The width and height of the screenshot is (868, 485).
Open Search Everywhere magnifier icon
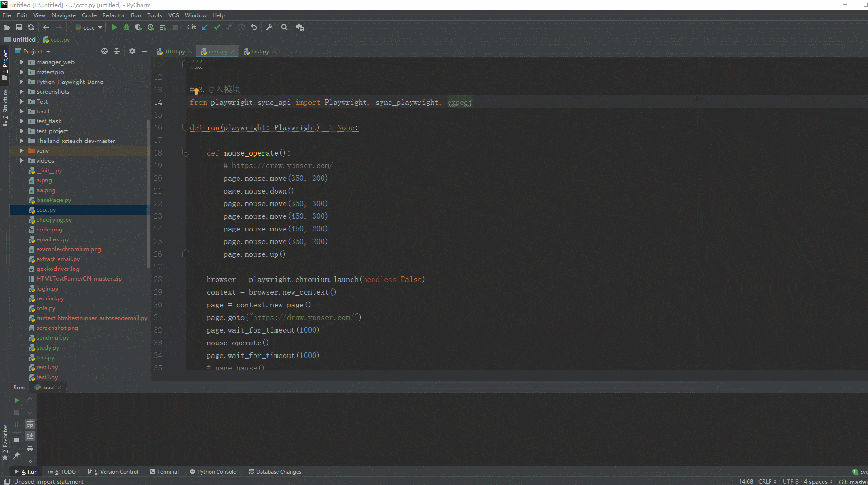pos(284,28)
